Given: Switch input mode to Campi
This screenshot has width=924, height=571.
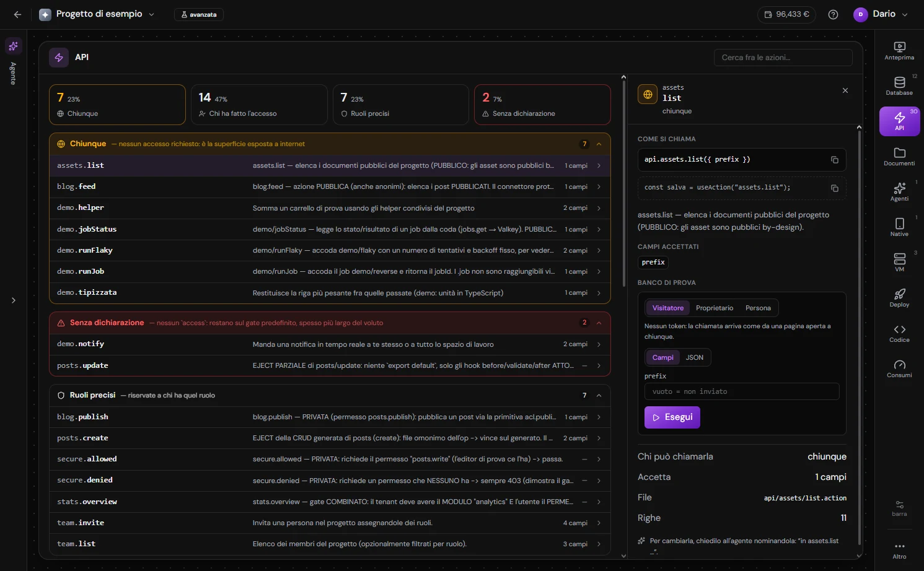Looking at the screenshot, I should point(662,357).
